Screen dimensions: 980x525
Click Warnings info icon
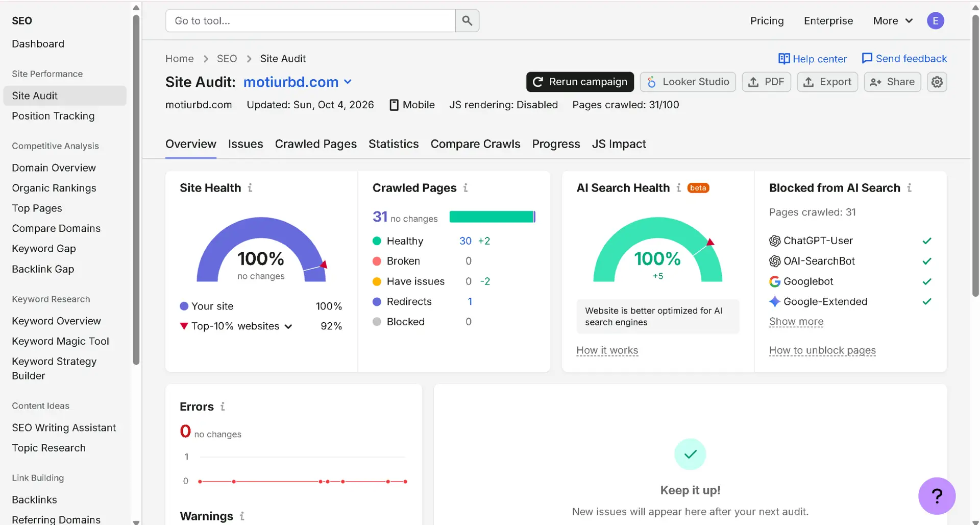click(x=242, y=516)
